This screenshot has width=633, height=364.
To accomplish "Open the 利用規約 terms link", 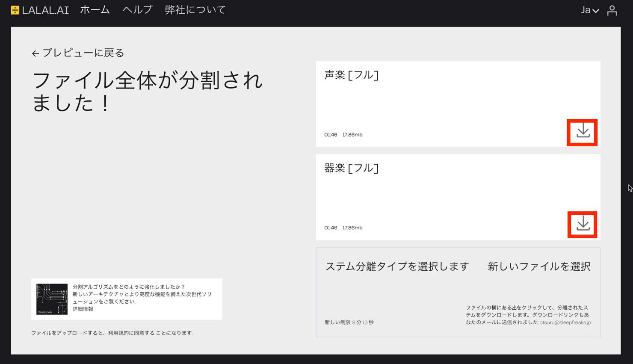I will click(118, 333).
